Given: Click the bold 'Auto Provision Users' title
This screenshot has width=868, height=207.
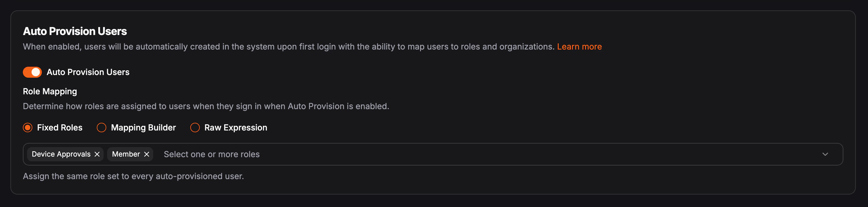Looking at the screenshot, I should [75, 31].
